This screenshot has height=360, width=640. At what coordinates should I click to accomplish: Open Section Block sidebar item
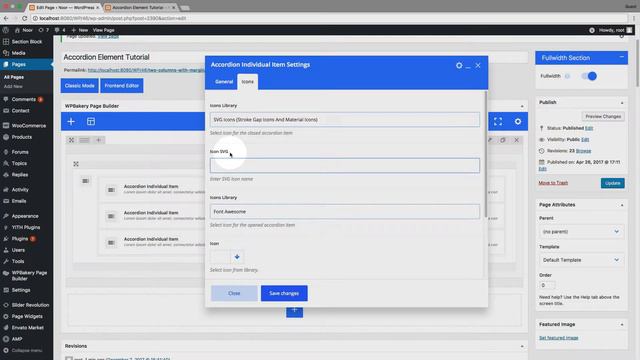(26, 42)
